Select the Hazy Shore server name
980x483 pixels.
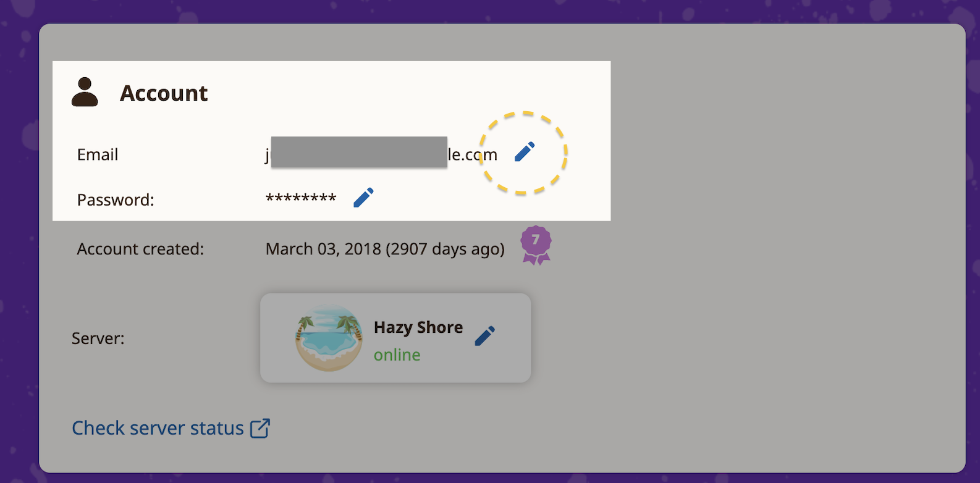[418, 327]
